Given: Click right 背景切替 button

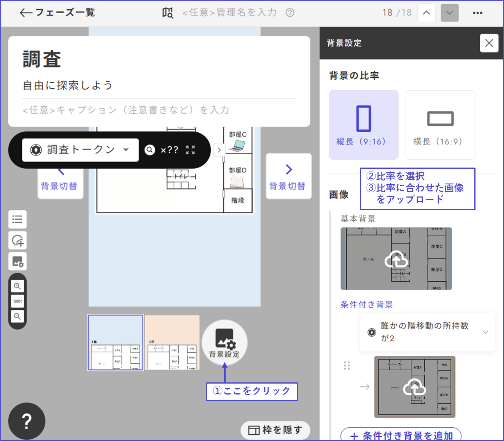Looking at the screenshot, I should [x=289, y=176].
